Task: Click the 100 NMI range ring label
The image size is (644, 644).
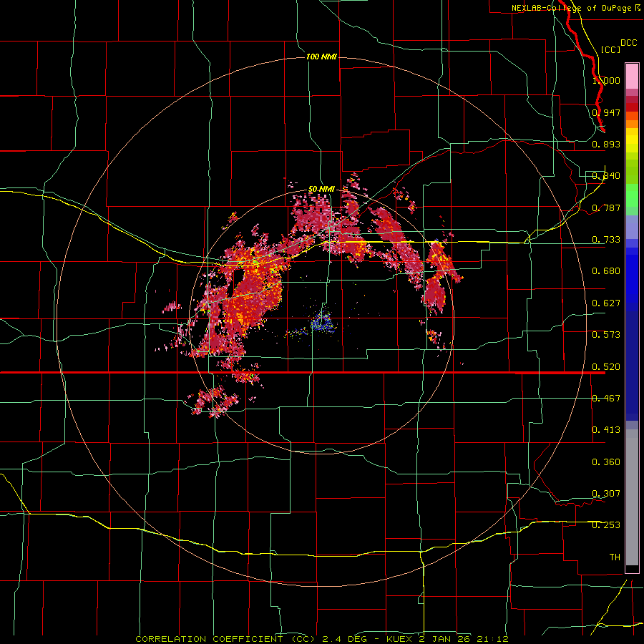Action: [x=321, y=57]
